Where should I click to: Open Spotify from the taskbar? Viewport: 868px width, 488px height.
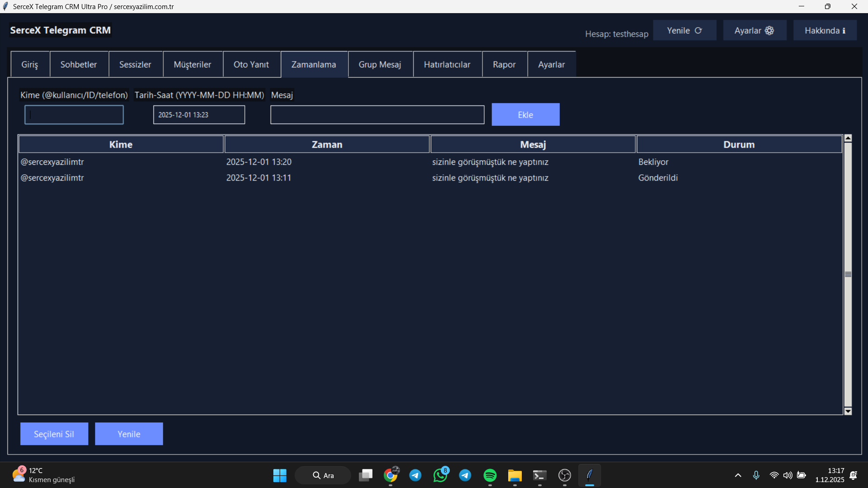click(x=490, y=475)
